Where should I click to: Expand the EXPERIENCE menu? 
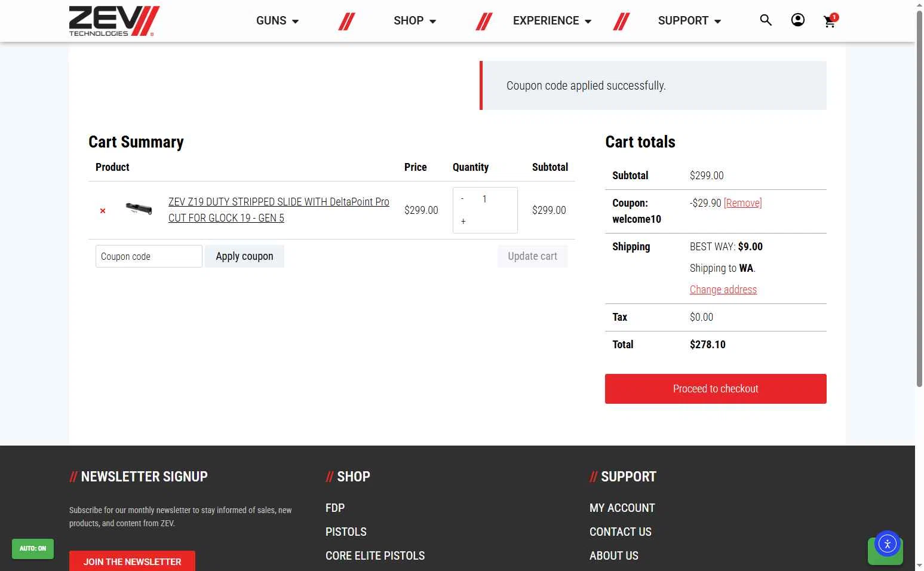pos(552,21)
